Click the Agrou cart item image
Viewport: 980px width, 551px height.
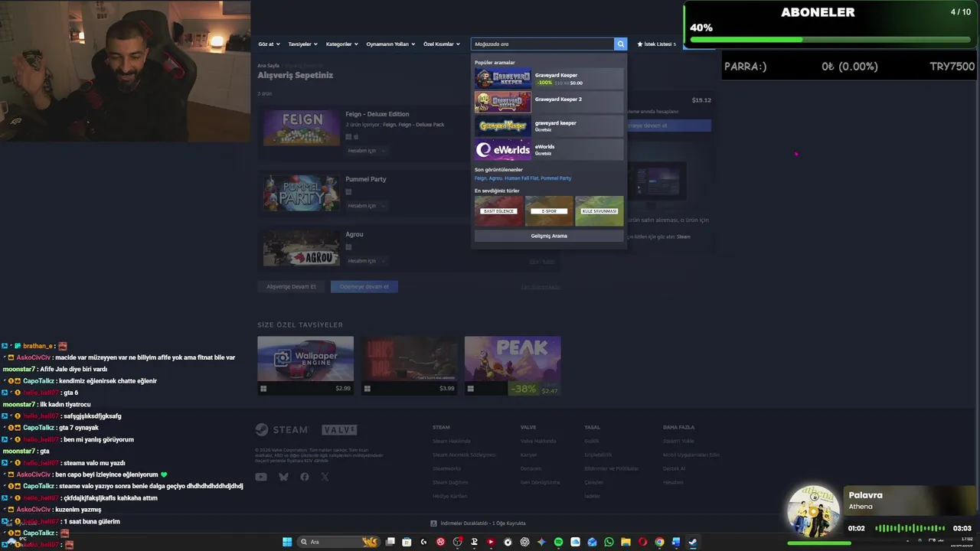pyautogui.click(x=302, y=248)
